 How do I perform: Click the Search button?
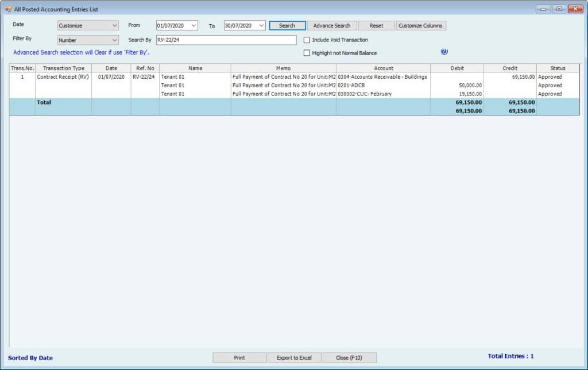[287, 26]
